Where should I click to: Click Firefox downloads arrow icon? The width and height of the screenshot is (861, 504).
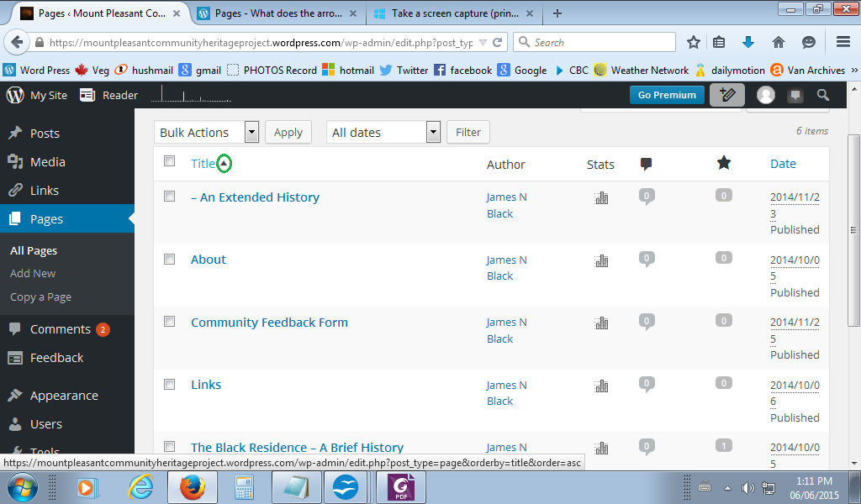(748, 42)
